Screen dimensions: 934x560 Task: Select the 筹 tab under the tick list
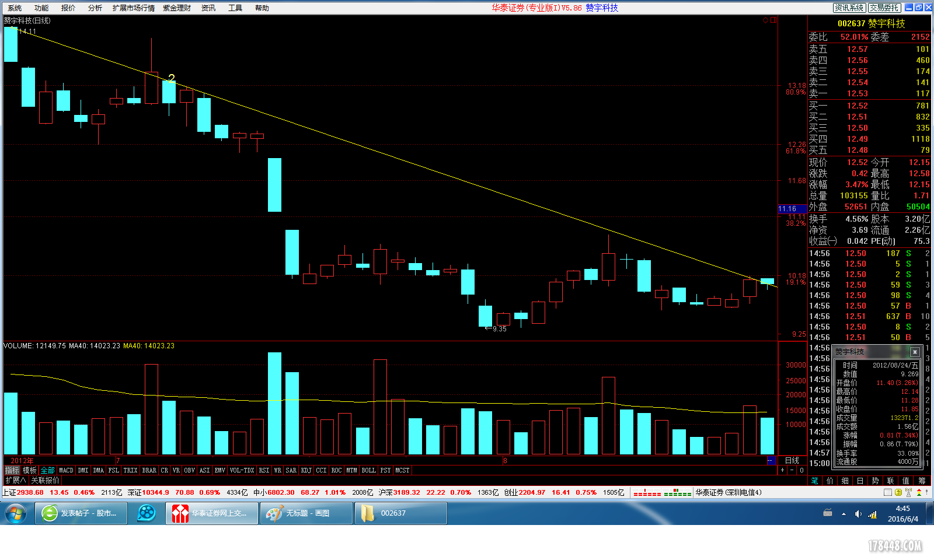(x=922, y=481)
